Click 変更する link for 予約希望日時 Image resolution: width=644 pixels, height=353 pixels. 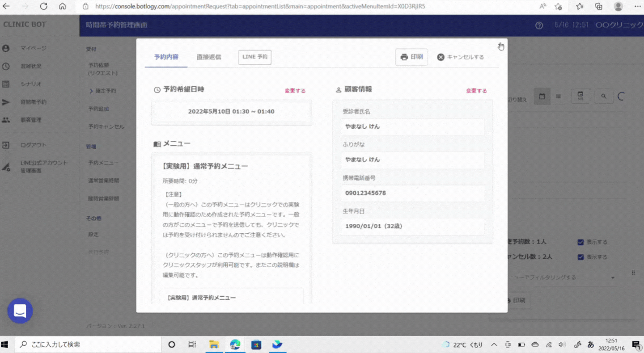pos(295,91)
